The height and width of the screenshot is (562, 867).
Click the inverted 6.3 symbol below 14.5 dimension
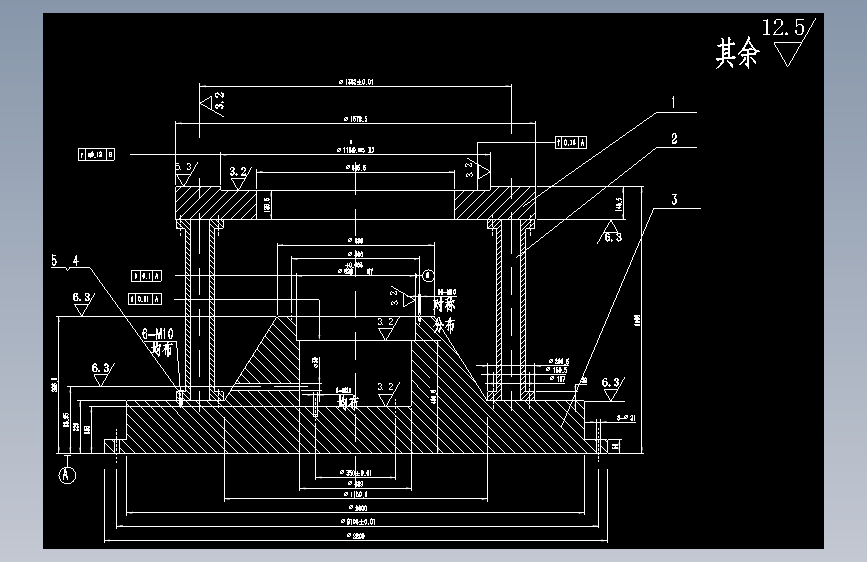(x=610, y=232)
